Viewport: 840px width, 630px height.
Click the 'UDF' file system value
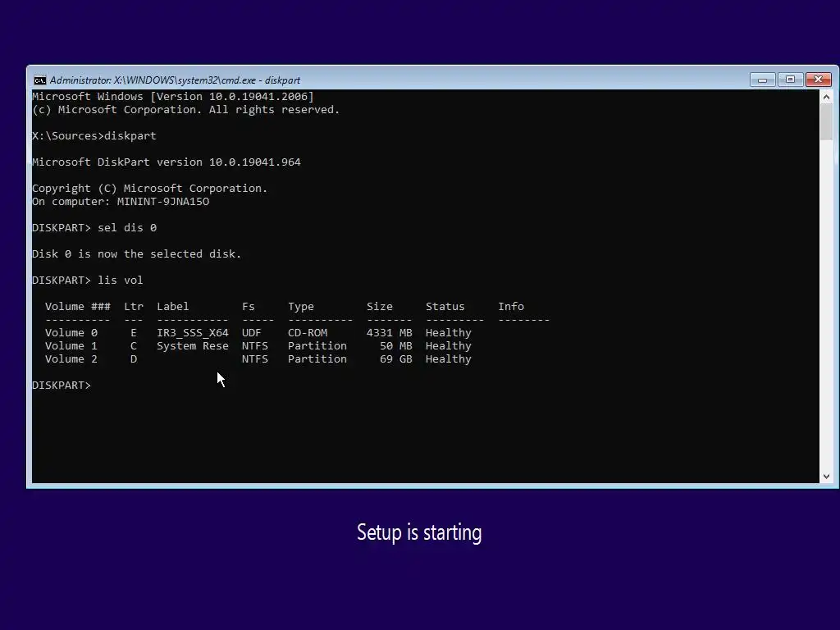pos(251,333)
